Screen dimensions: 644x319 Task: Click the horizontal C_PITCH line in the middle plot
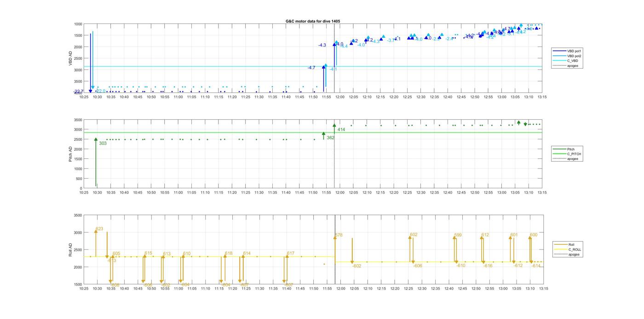coord(313,133)
